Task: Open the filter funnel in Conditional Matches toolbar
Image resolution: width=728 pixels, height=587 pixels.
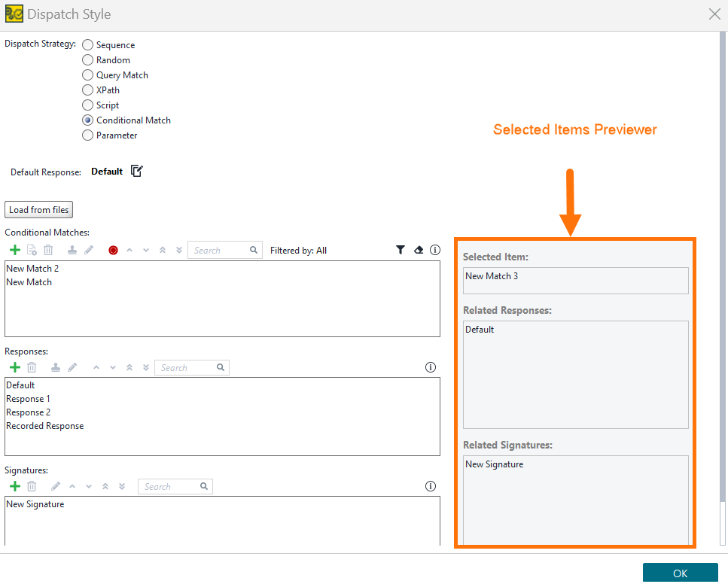Action: 401,249
